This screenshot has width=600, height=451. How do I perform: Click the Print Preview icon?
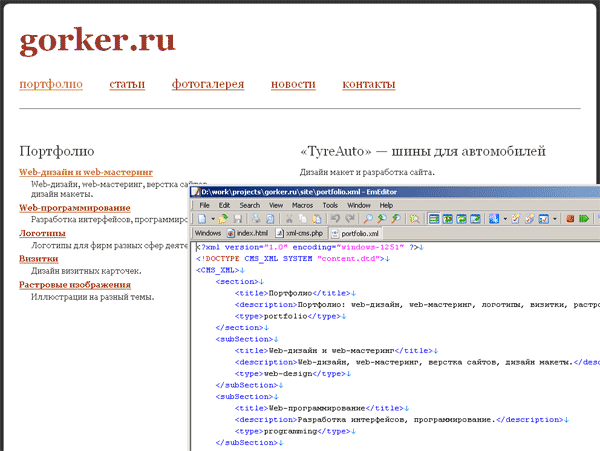[x=270, y=218]
